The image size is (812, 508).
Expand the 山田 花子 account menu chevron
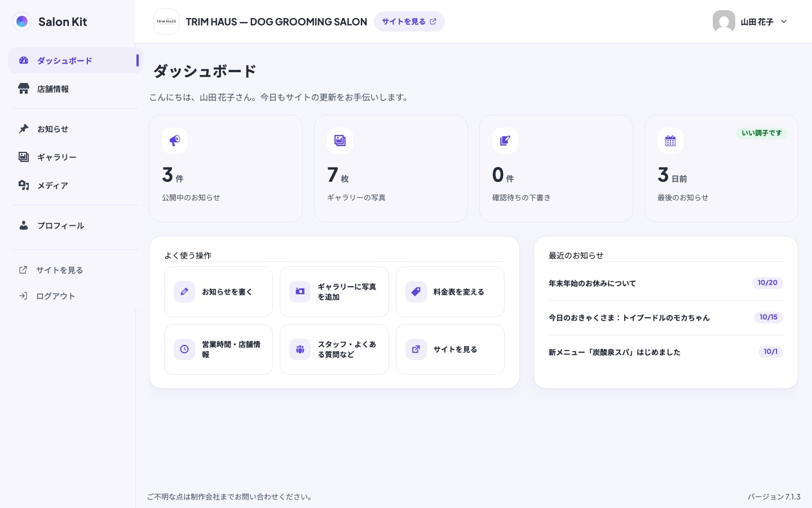(x=784, y=21)
